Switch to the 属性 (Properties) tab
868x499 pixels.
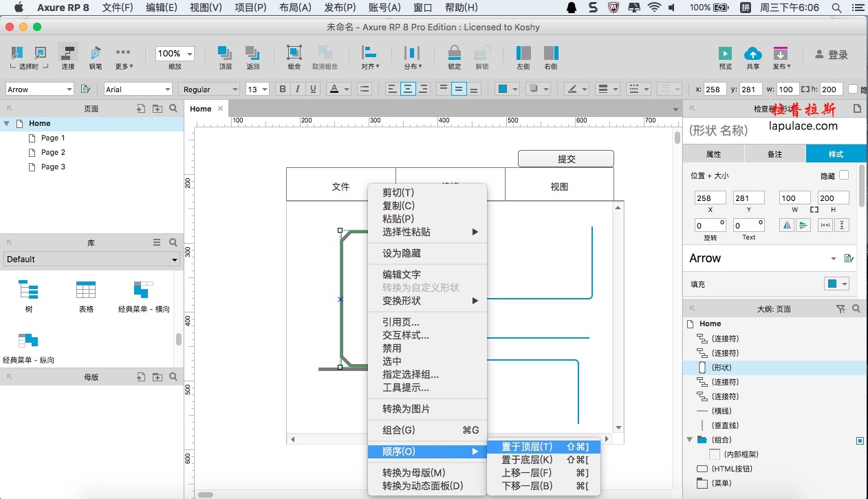pos(713,154)
